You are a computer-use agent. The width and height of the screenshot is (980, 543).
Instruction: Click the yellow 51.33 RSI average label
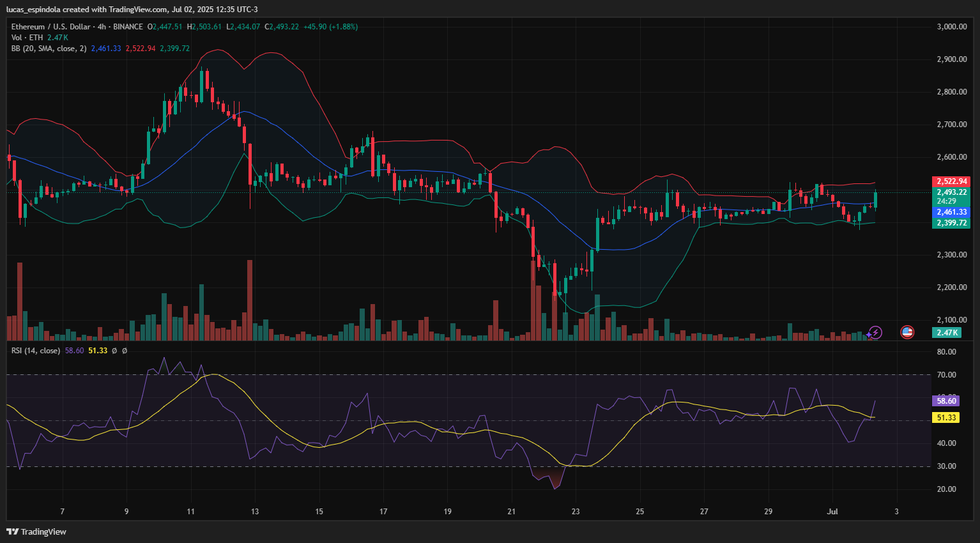tap(946, 418)
